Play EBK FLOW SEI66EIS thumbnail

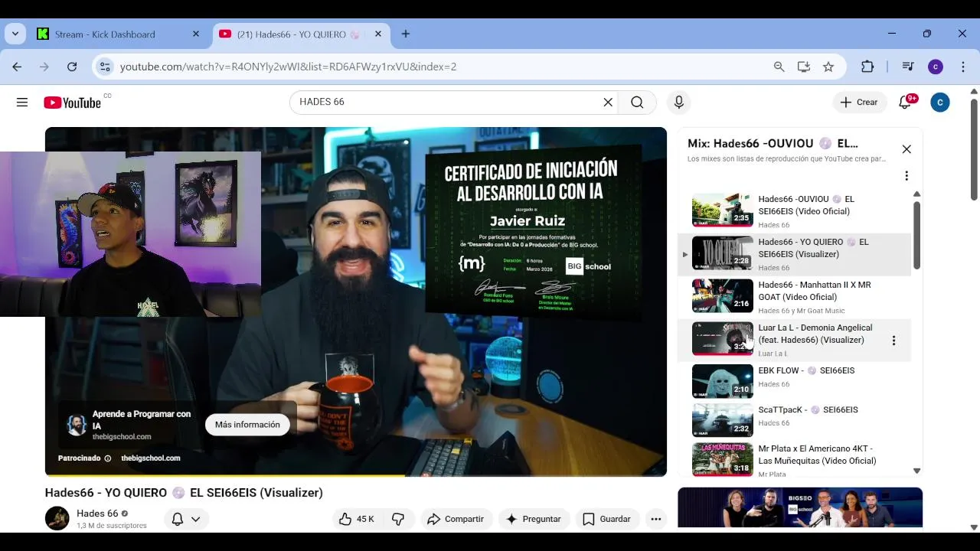[723, 382]
